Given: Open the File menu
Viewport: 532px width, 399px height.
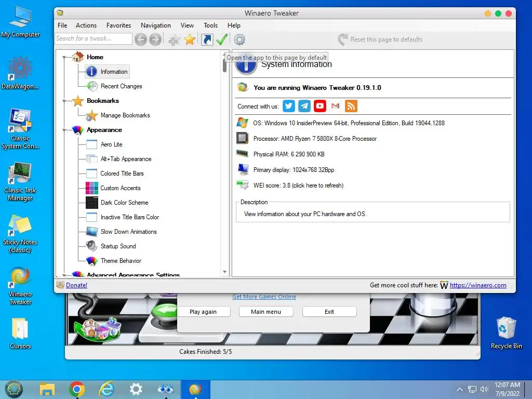Looking at the screenshot, I should tap(62, 25).
